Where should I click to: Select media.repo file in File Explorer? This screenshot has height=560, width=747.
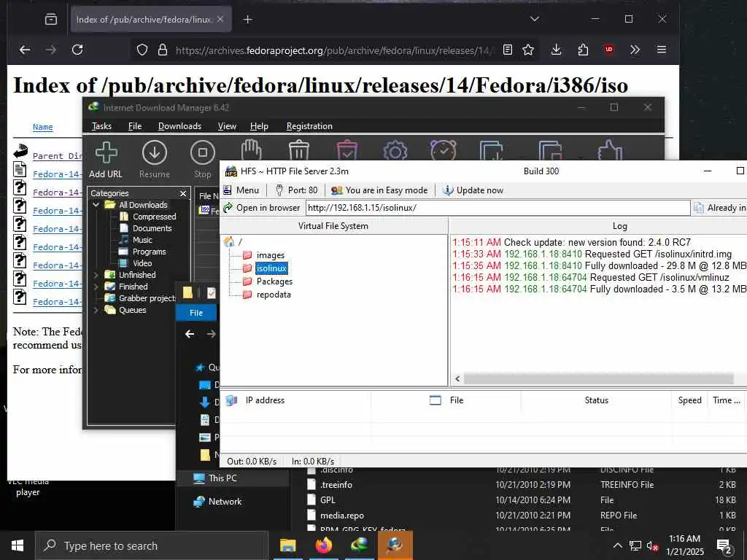coord(342,516)
